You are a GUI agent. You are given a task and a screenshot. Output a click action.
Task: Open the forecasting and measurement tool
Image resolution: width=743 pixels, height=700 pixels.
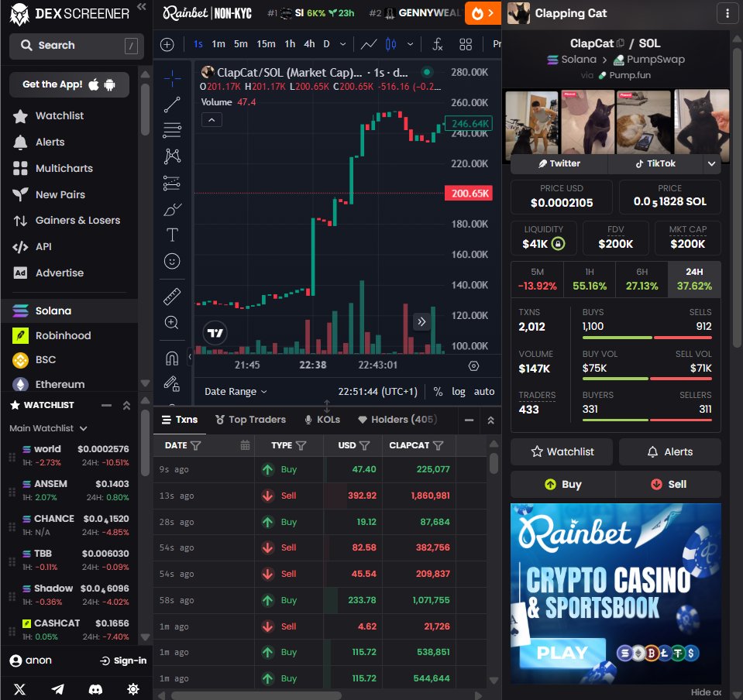point(172,183)
